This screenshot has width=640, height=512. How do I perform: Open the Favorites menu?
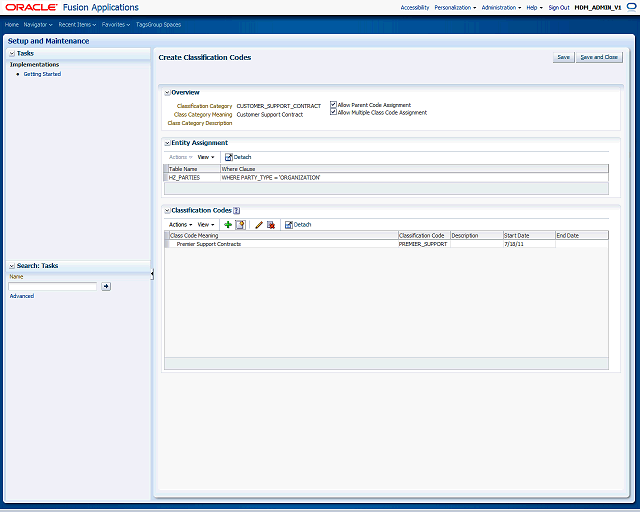(x=116, y=24)
